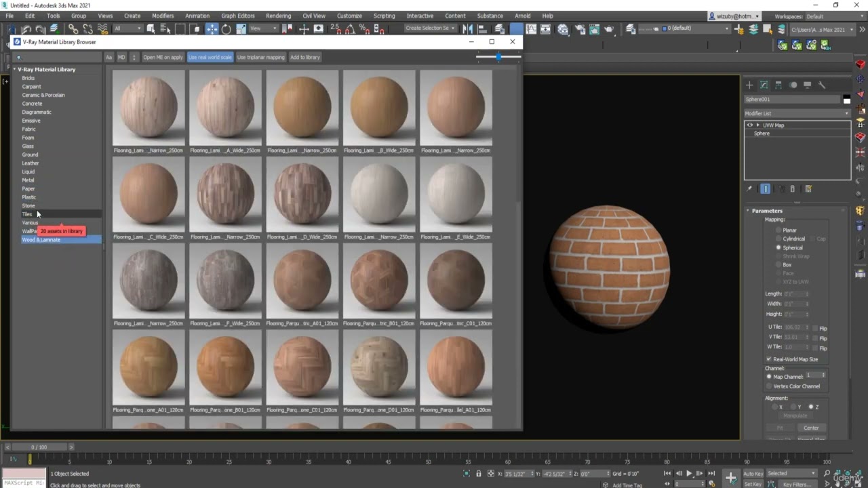
Task: Switch to the Create command panel tab
Action: [x=749, y=85]
